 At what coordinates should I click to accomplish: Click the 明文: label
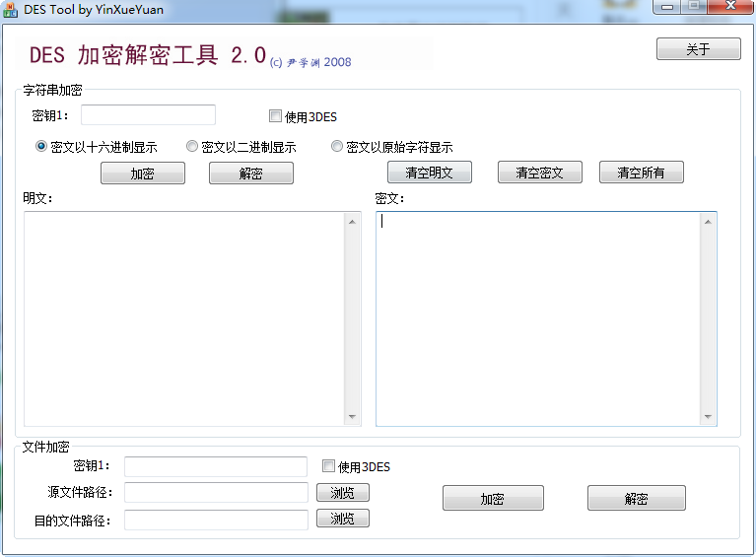[x=37, y=198]
